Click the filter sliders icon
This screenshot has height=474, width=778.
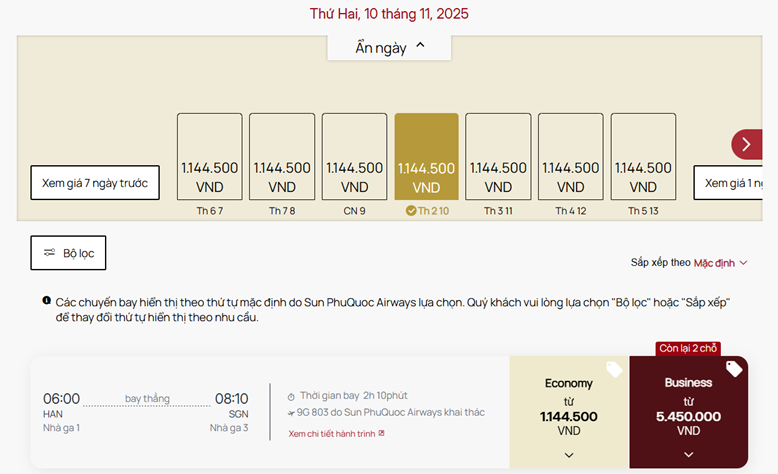tap(49, 253)
